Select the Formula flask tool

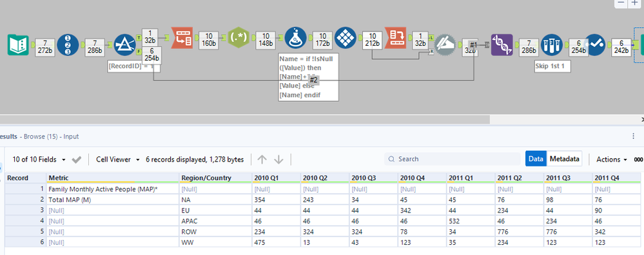(295, 38)
